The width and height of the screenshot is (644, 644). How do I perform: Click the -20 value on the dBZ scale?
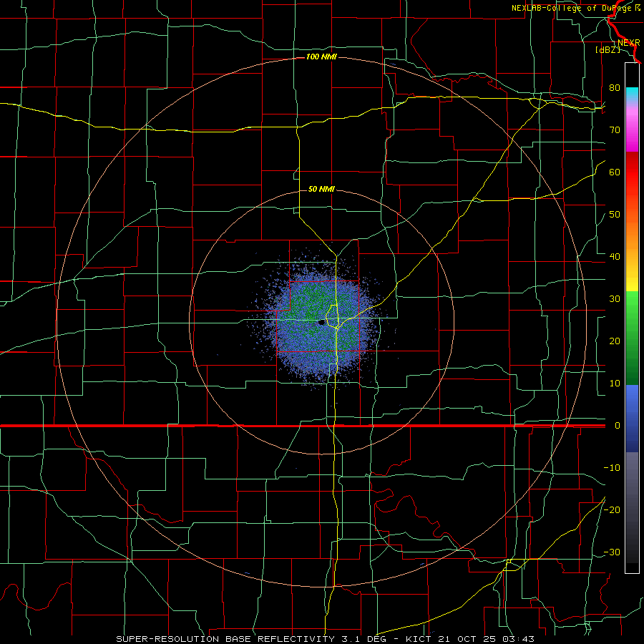(x=612, y=510)
